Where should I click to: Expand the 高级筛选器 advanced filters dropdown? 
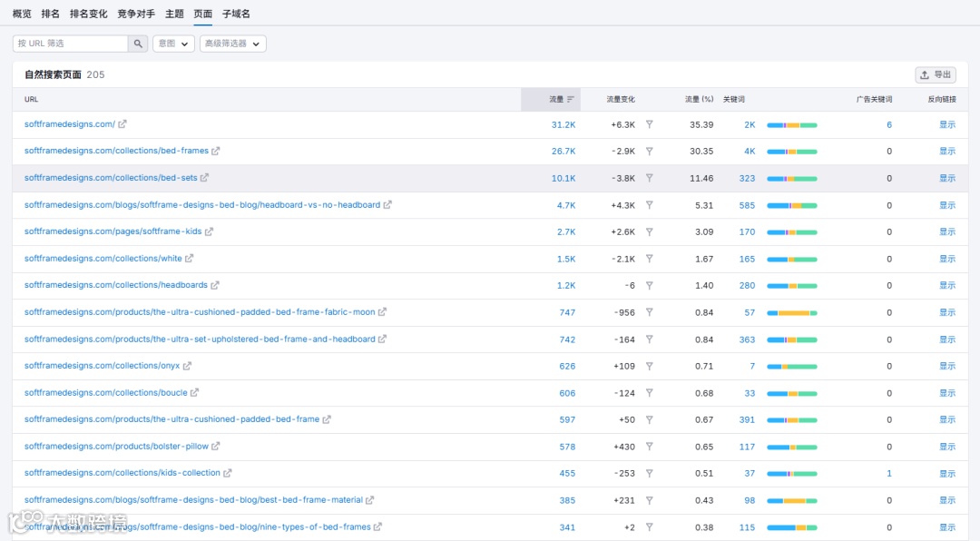233,44
